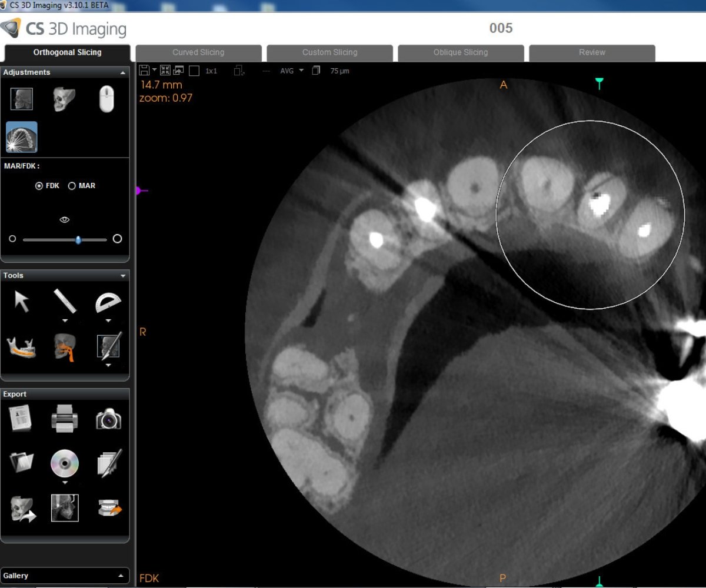Click the 14.7 mm position readout
This screenshot has height=588, width=706.
point(161,85)
